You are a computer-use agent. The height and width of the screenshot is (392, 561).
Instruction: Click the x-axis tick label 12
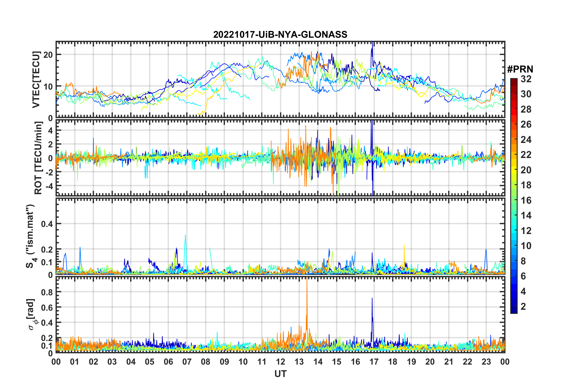pos(280,362)
